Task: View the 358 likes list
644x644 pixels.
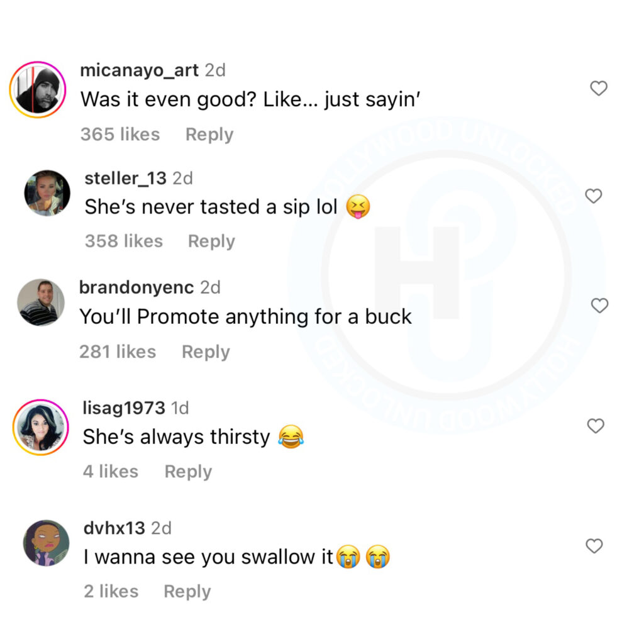Action: coord(124,241)
